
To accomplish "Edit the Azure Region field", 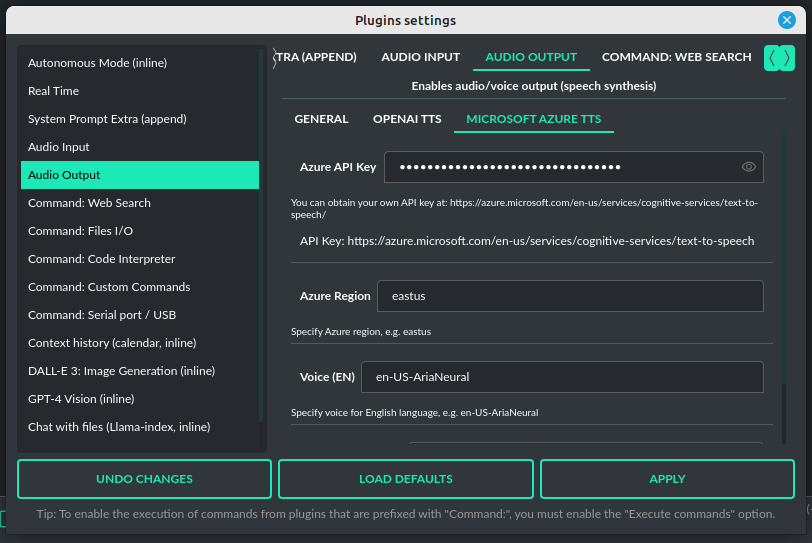I will tap(569, 296).
